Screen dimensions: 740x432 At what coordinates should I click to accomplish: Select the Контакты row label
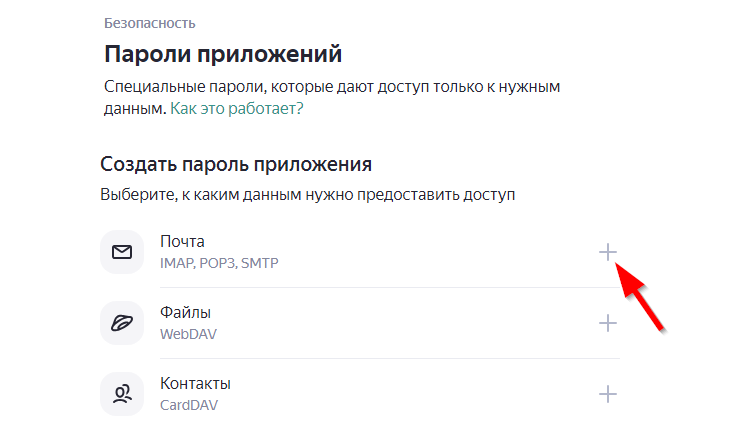[196, 384]
